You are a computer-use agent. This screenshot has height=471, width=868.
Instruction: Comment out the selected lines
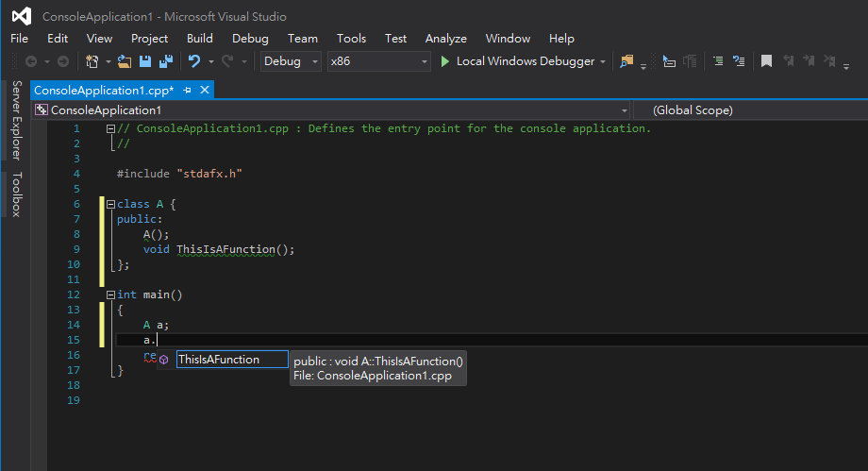pyautogui.click(x=718, y=61)
